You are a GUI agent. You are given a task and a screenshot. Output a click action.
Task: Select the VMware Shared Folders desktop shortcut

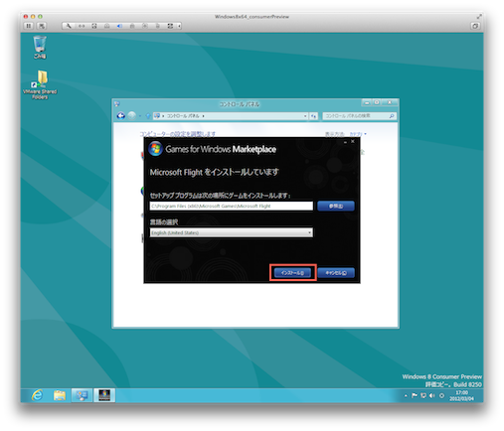coord(40,84)
